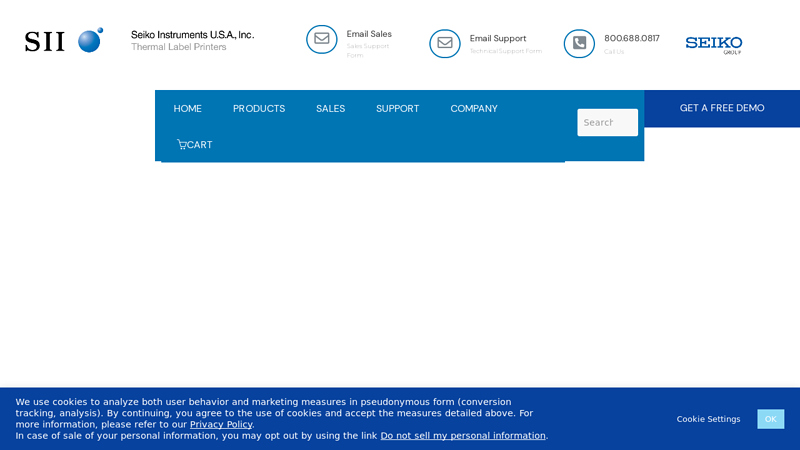Image resolution: width=800 pixels, height=450 pixels.
Task: Click the Seiko Group logo
Action: (713, 44)
